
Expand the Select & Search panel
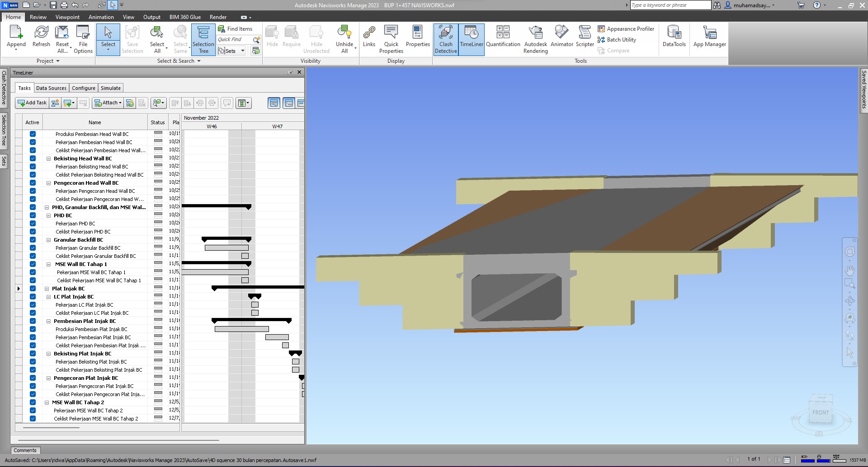coord(179,61)
